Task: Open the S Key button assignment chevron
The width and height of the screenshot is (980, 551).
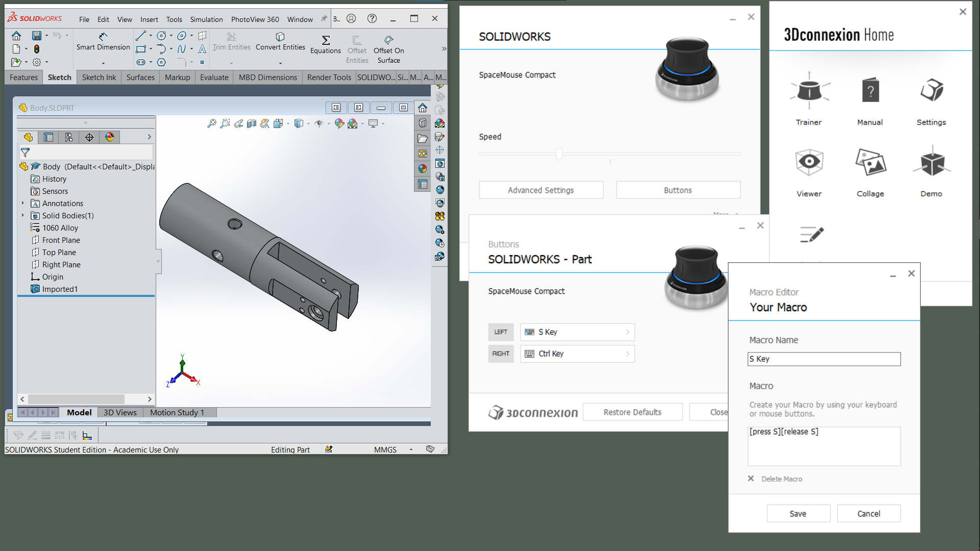Action: click(628, 332)
